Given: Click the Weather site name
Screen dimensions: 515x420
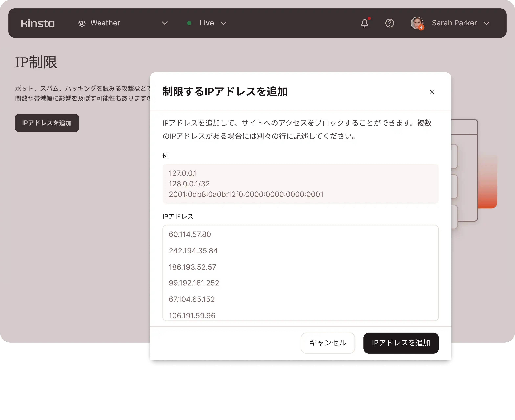Looking at the screenshot, I should pyautogui.click(x=105, y=23).
